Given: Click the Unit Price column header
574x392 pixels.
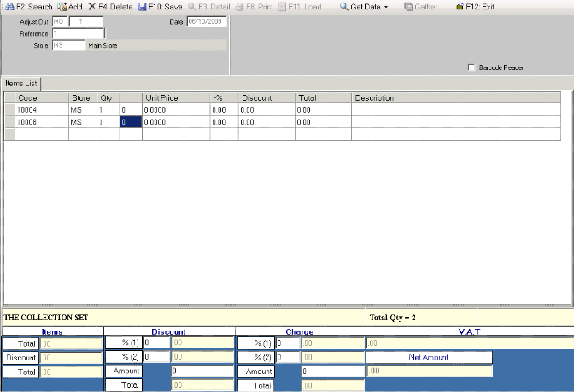Looking at the screenshot, I should [x=175, y=98].
